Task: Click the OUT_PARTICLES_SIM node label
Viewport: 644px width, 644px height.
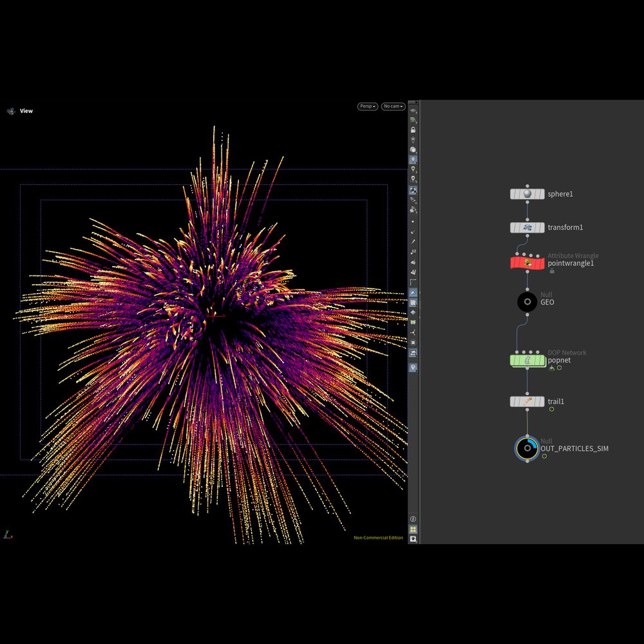Action: (x=574, y=449)
